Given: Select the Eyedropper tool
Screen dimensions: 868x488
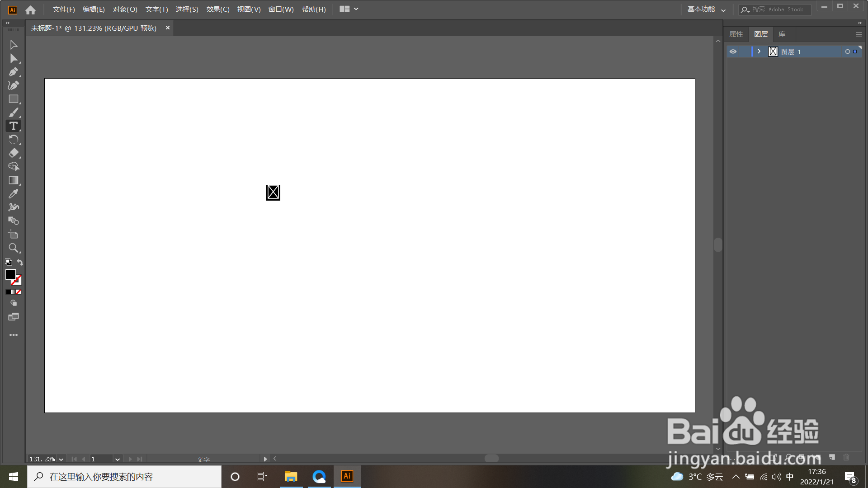Looking at the screenshot, I should coord(13,193).
